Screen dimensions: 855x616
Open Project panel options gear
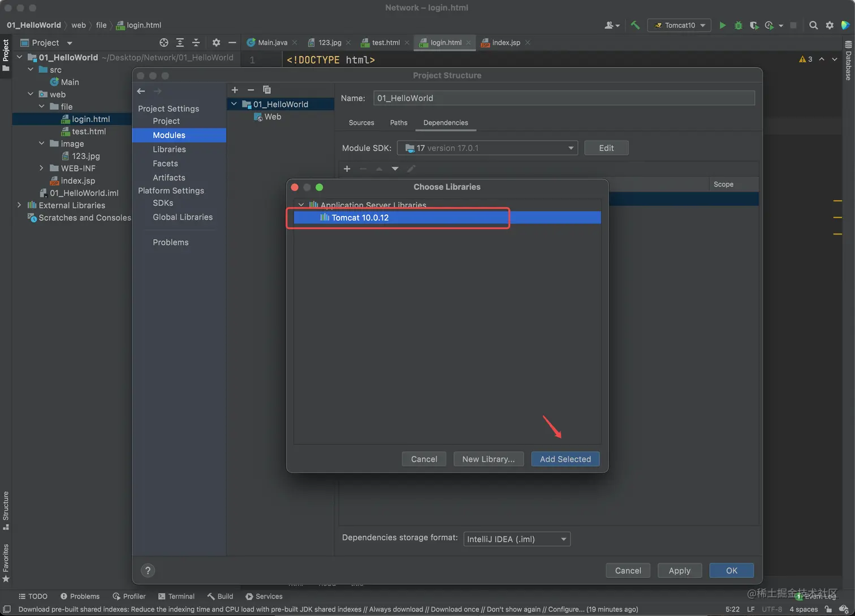click(216, 42)
